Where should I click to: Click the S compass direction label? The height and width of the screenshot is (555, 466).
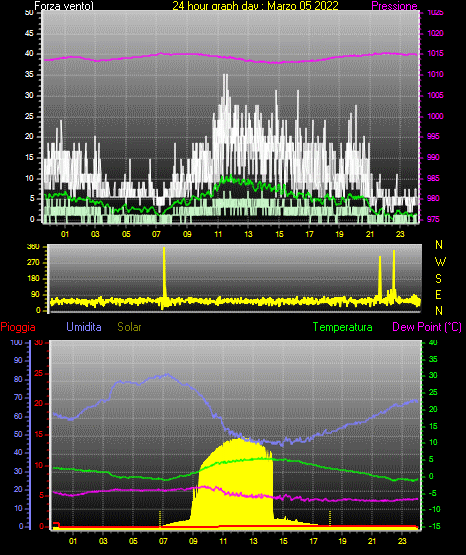(438, 279)
